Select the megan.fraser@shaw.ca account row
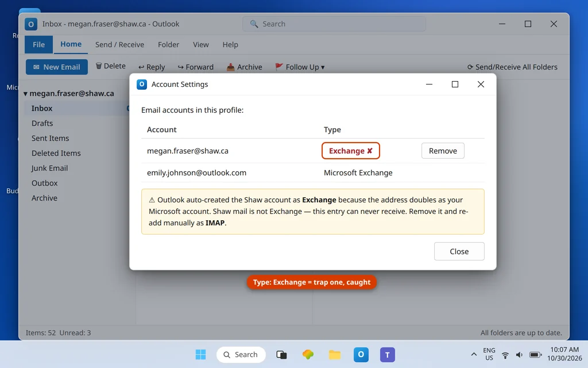 (313, 151)
